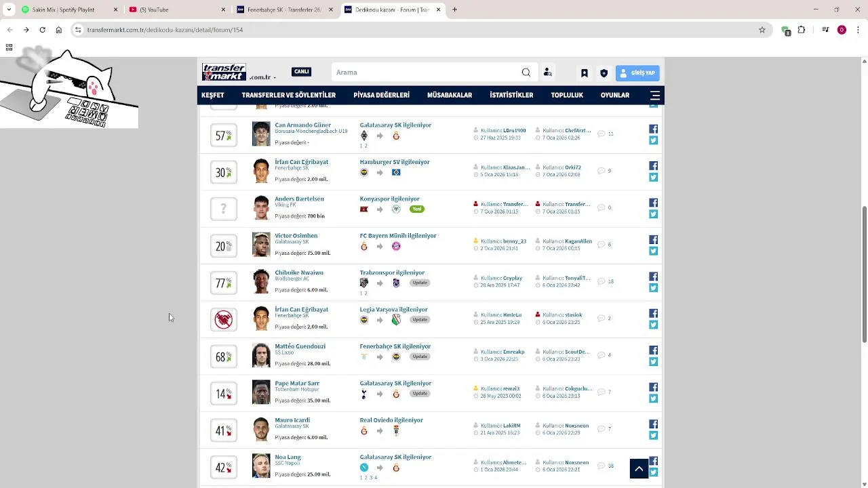Viewport: 868px width, 488px height.
Task: Open a new browser tab
Action: [x=454, y=9]
